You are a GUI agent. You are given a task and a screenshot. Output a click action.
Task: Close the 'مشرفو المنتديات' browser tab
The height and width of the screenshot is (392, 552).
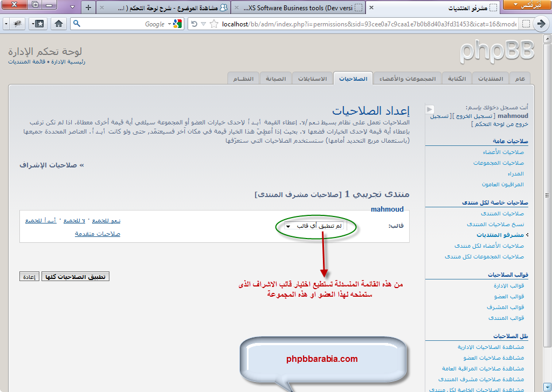coord(371,8)
